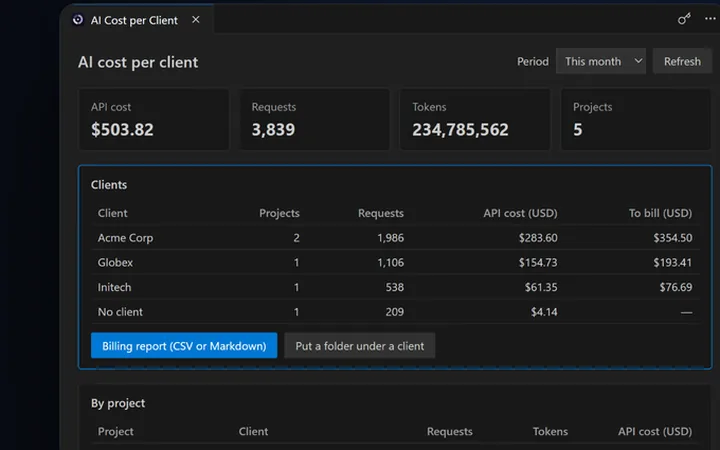The image size is (720, 450).
Task: Close the AI Cost per Client tab
Action: pyautogui.click(x=196, y=20)
